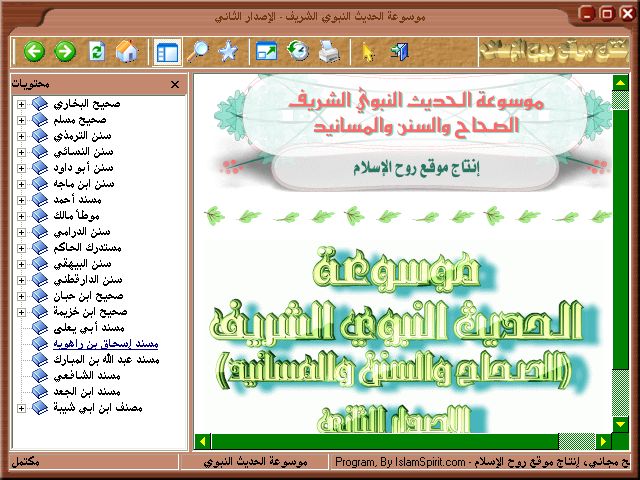
Task: Click the window with green arrow icon
Action: click(266, 52)
